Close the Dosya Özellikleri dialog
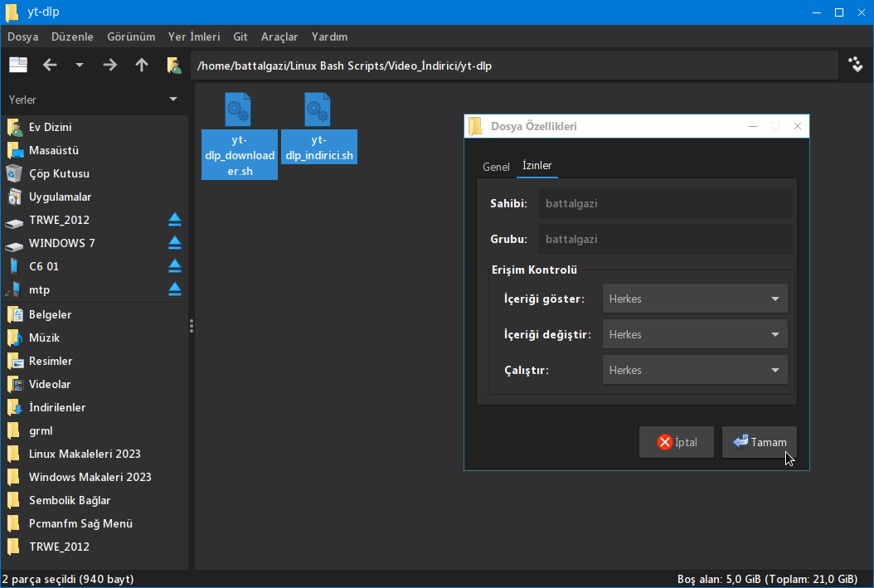 click(x=798, y=127)
